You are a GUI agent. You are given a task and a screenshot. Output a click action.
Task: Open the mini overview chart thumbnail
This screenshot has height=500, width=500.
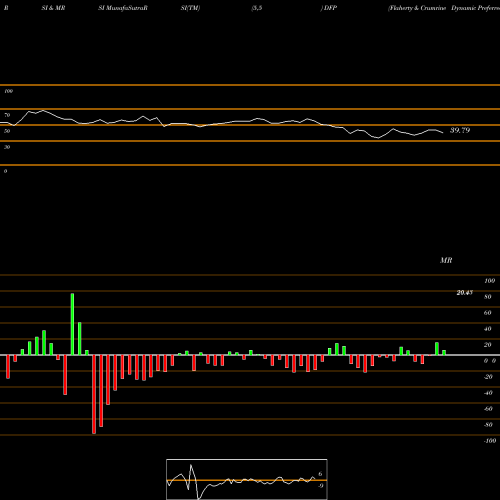click(247, 479)
